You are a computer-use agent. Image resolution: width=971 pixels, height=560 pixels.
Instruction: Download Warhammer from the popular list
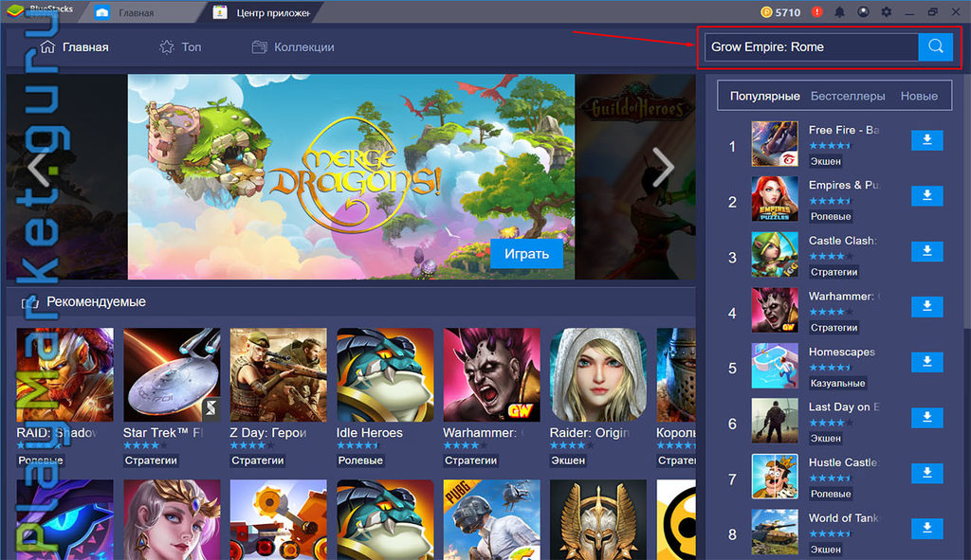click(927, 306)
